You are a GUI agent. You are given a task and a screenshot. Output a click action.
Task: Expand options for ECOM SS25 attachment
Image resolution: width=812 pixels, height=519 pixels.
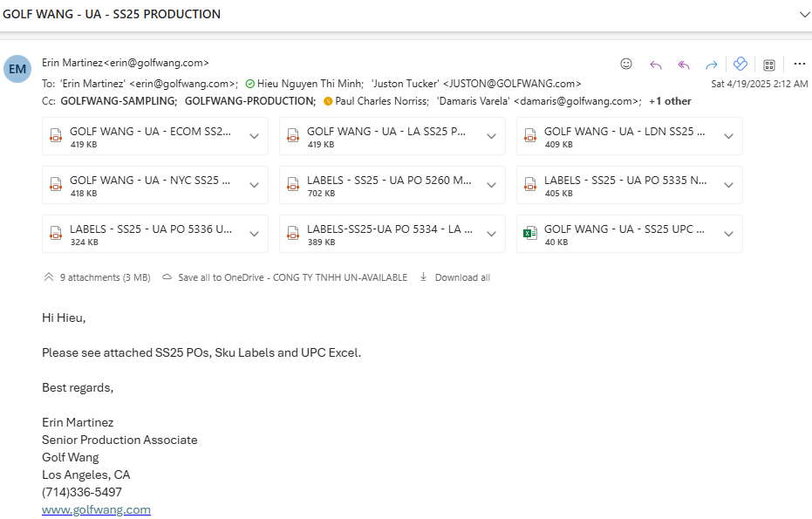click(255, 136)
